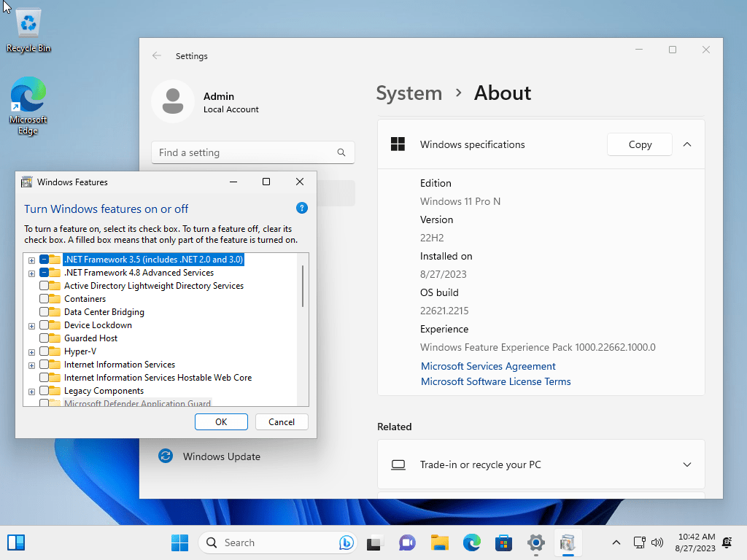Click OK in Windows Features dialog
The width and height of the screenshot is (747, 560).
[221, 422]
